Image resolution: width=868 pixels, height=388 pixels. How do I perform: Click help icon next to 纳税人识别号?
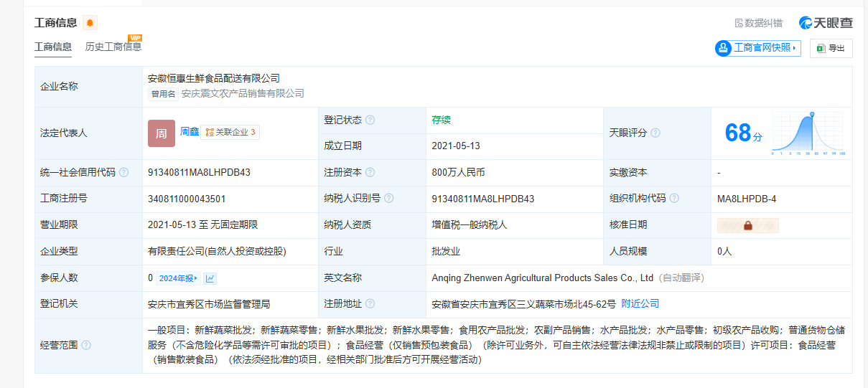click(x=388, y=199)
